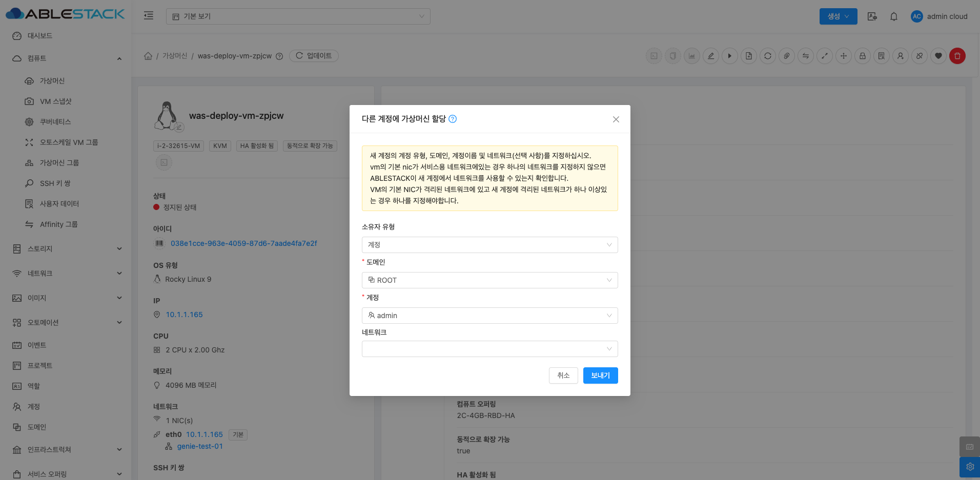Open the genie-test-01 network link
The height and width of the screenshot is (480, 980).
pos(200,446)
